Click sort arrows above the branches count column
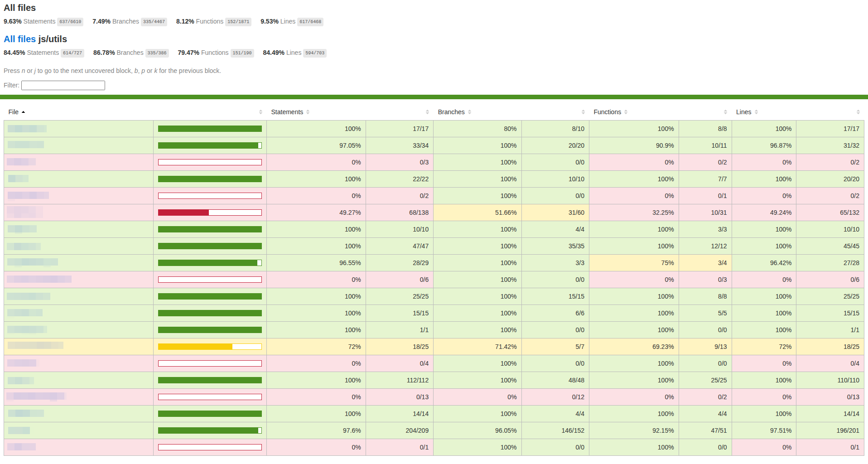The image size is (868, 464). pyautogui.click(x=583, y=112)
